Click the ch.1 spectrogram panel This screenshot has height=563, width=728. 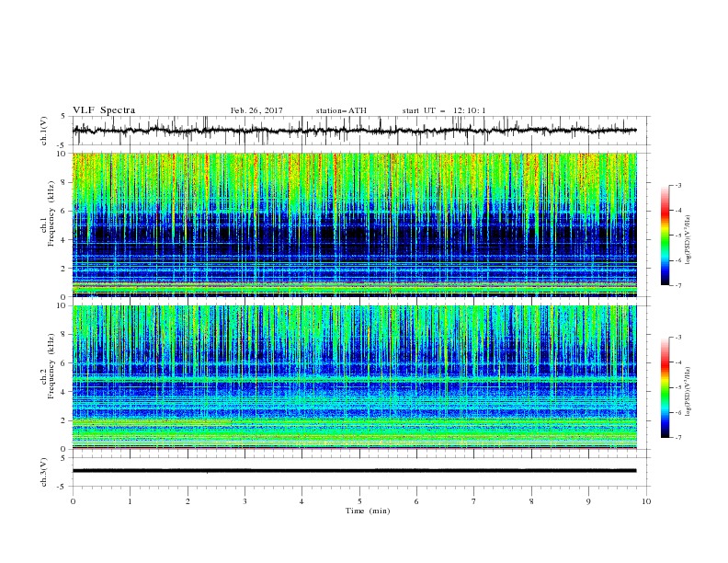coord(355,224)
